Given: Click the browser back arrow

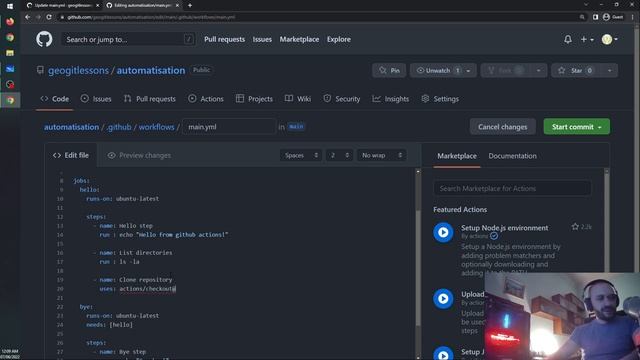Looking at the screenshot, I should [27, 17].
